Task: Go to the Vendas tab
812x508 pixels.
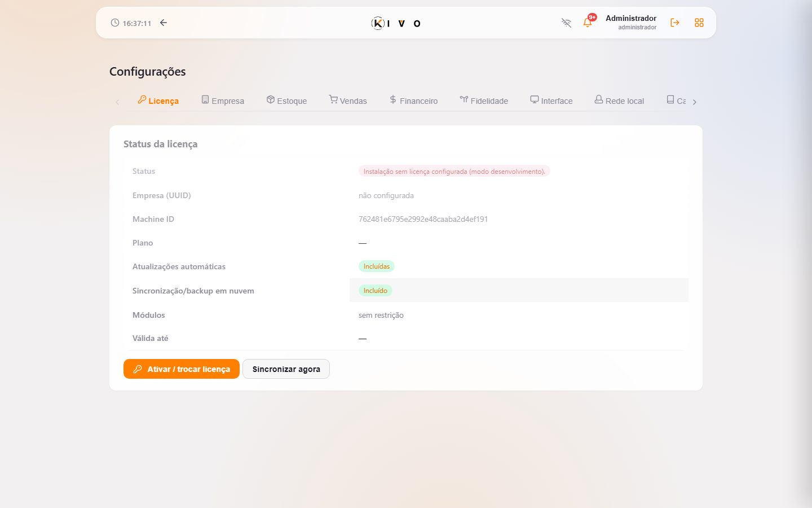Action: (x=348, y=100)
